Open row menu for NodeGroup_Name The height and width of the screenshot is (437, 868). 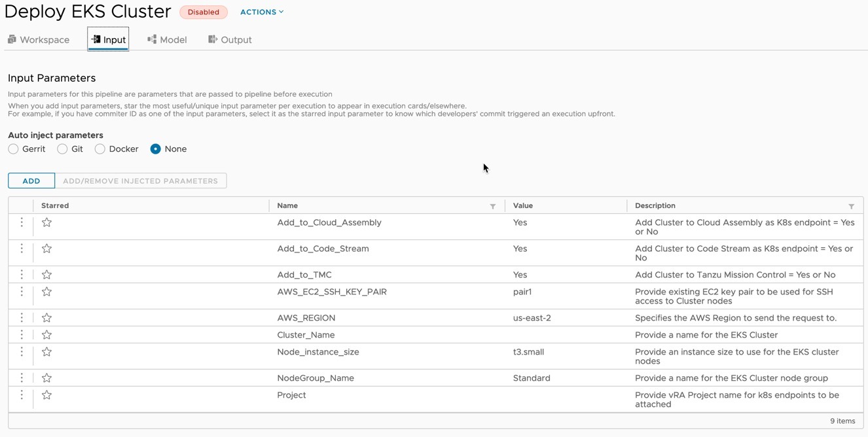tap(22, 378)
